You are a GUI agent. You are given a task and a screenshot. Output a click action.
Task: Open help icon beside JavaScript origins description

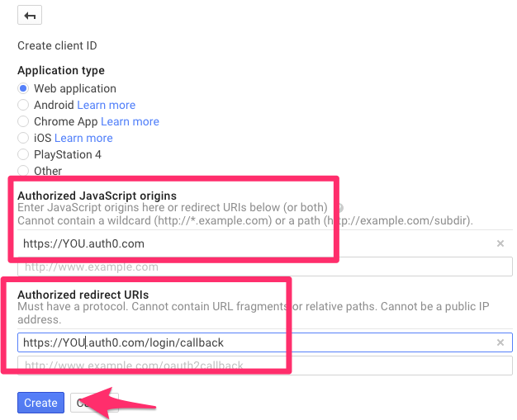pos(339,208)
